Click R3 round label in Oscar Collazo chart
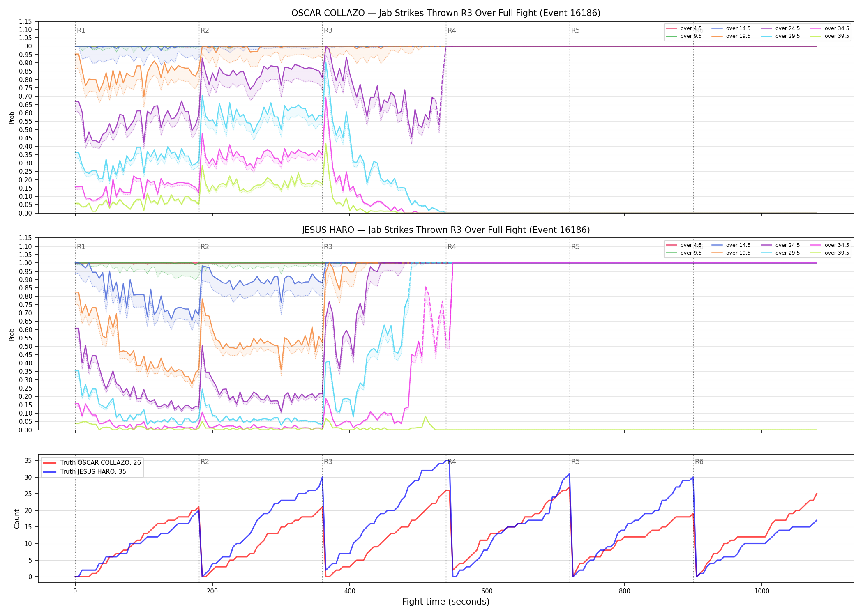Screen dimensions: 863x616 coord(328,30)
